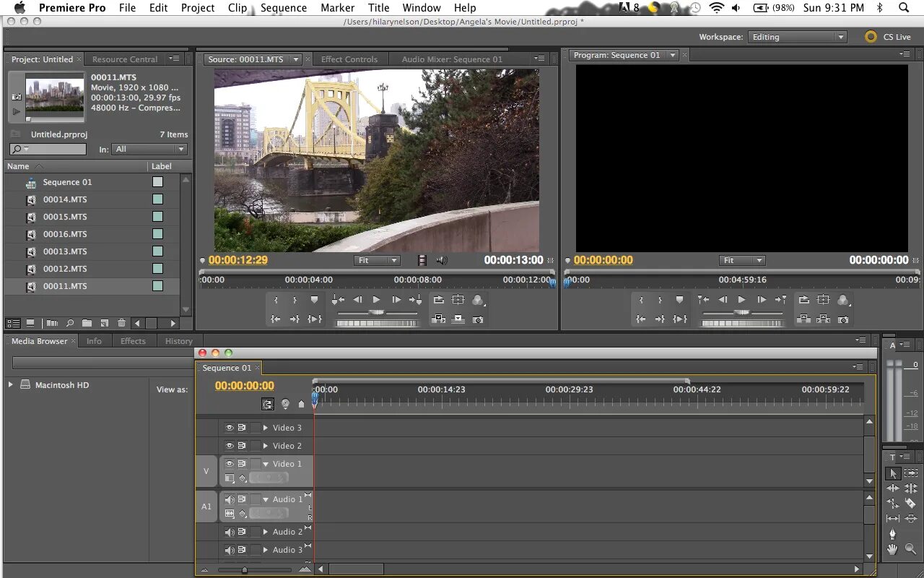Switch to the Effects tab
Screen dimensions: 924x578
[x=133, y=341]
